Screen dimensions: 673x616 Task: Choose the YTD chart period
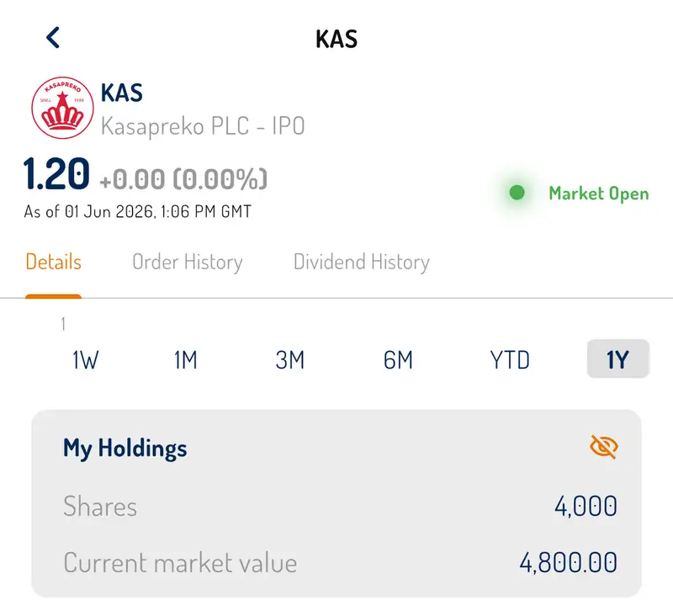510,359
